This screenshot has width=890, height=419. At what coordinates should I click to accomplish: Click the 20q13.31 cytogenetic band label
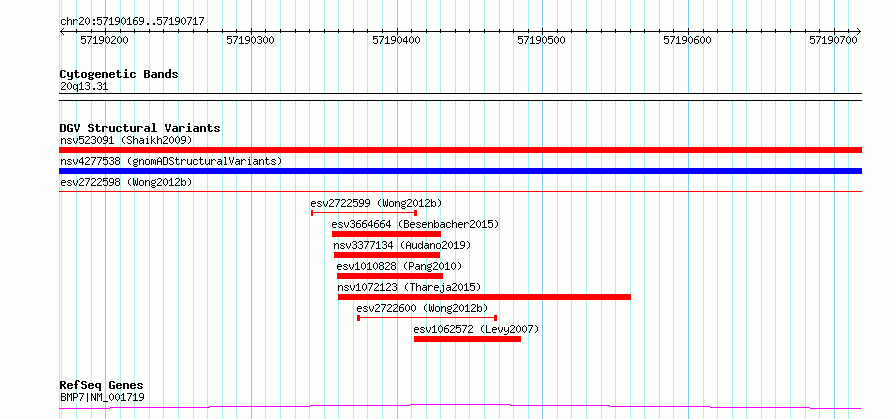pos(84,87)
